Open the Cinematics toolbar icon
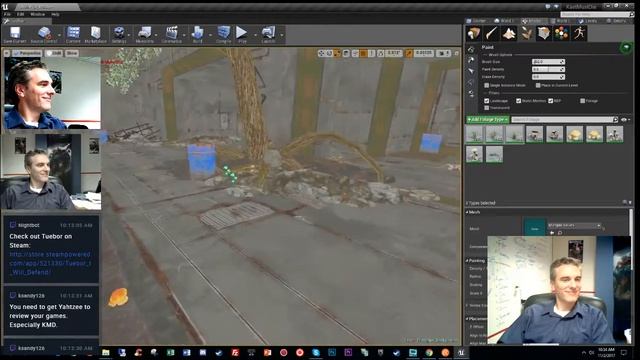 (172, 33)
